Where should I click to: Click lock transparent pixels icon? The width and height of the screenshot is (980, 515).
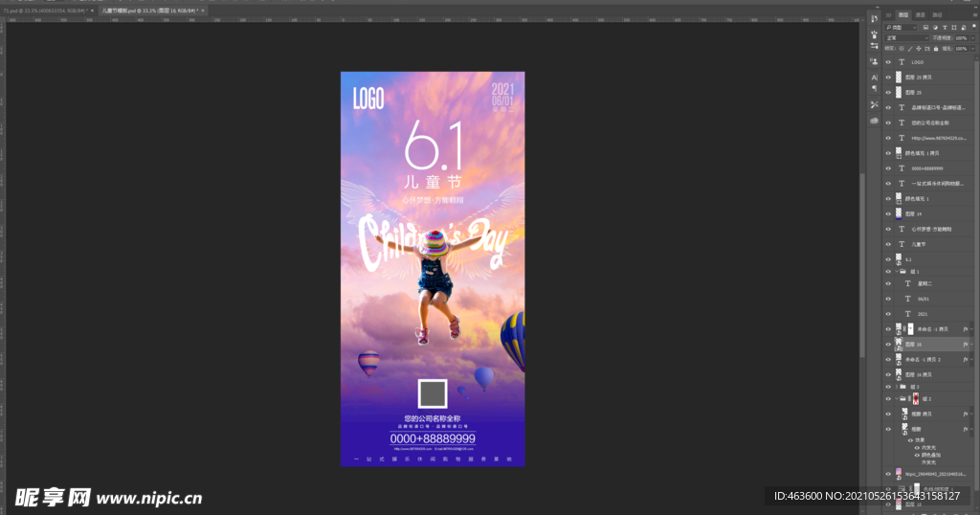(902, 49)
